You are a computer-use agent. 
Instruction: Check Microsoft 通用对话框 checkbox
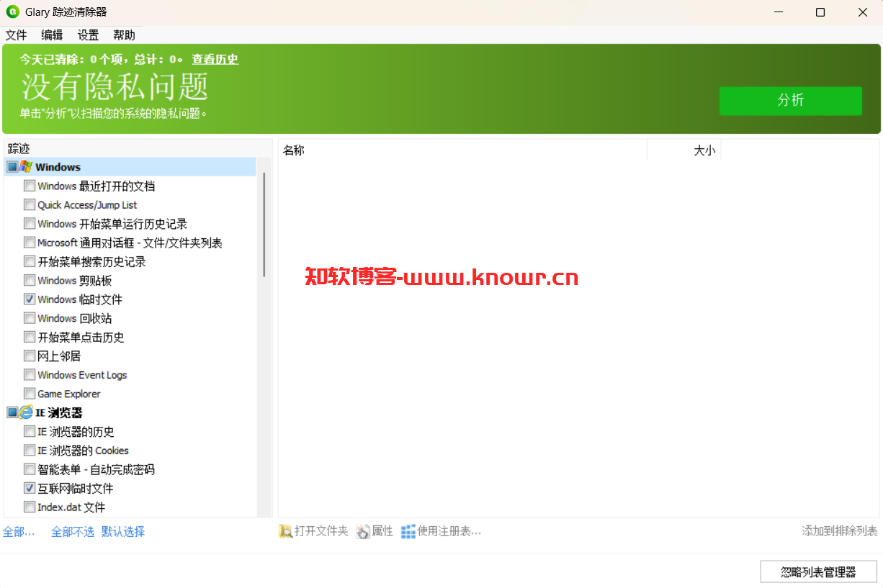[x=30, y=243]
